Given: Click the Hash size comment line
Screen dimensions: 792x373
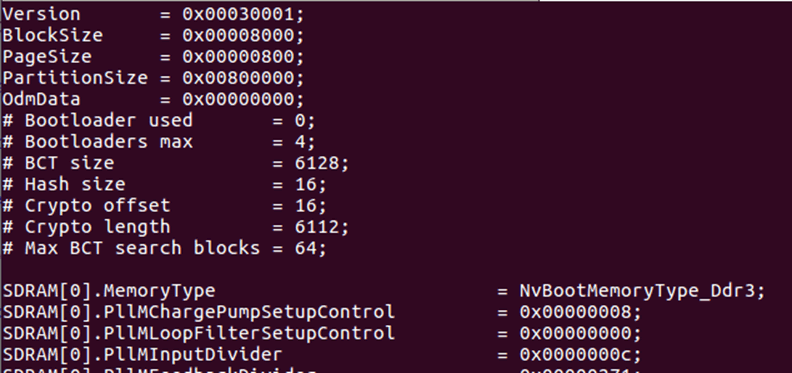Looking at the screenshot, I should click(x=165, y=184).
